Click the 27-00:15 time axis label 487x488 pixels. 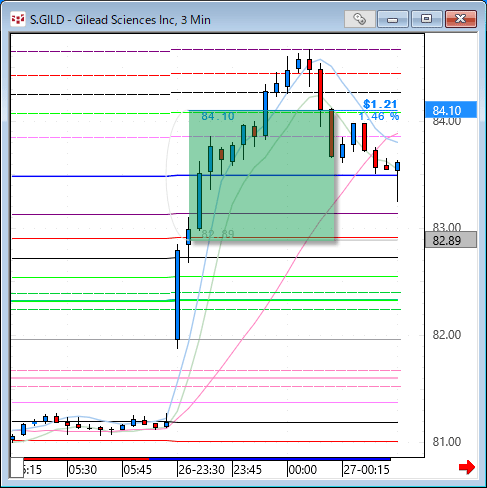(366, 470)
